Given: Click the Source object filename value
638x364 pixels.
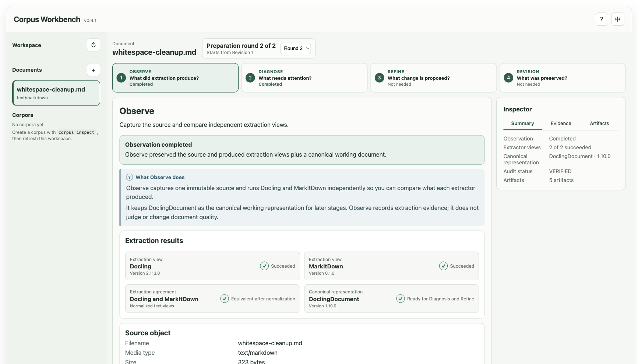Looking at the screenshot, I should click(270, 343).
